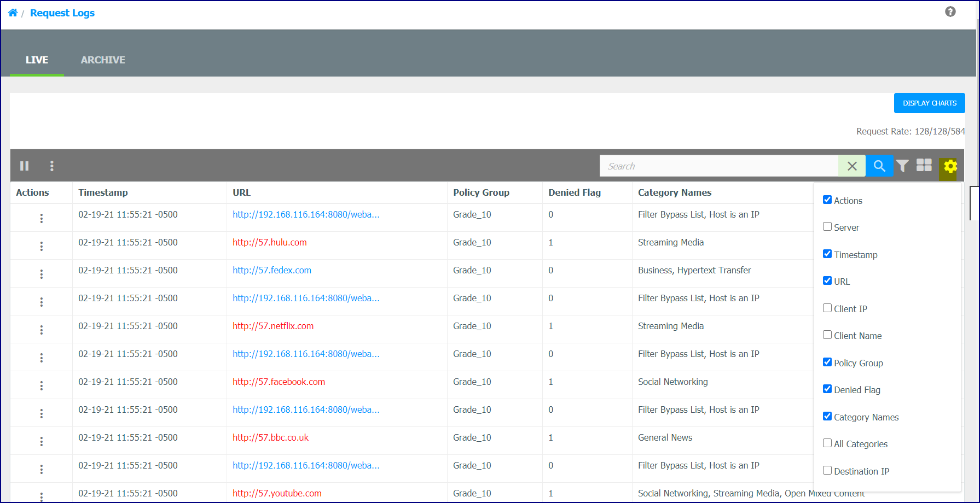
Task: Select the Request Rate: 128/128/584 text
Action: coord(911,131)
